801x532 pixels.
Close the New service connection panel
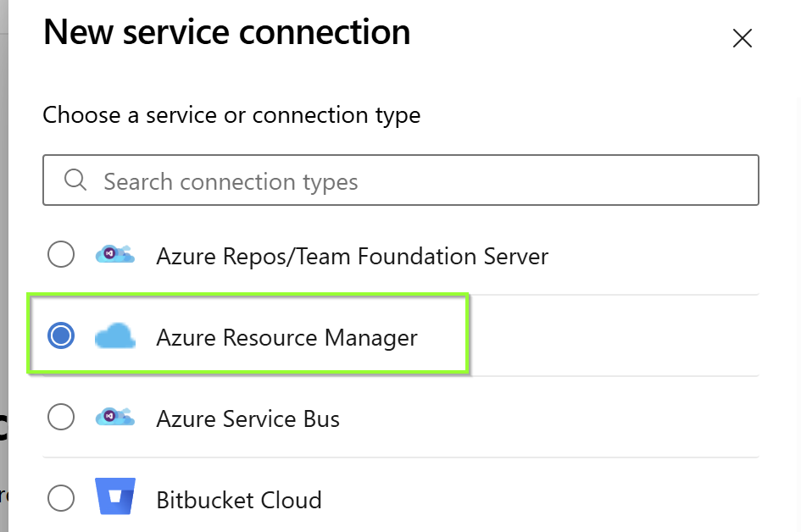743,38
